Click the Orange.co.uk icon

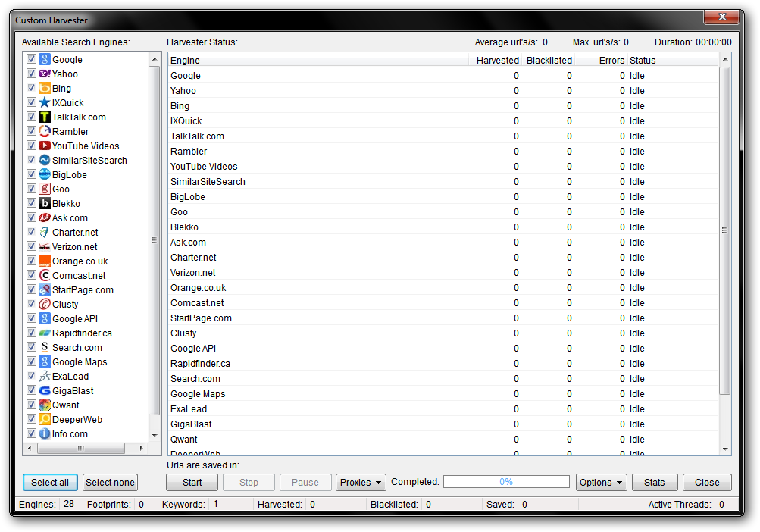[45, 261]
